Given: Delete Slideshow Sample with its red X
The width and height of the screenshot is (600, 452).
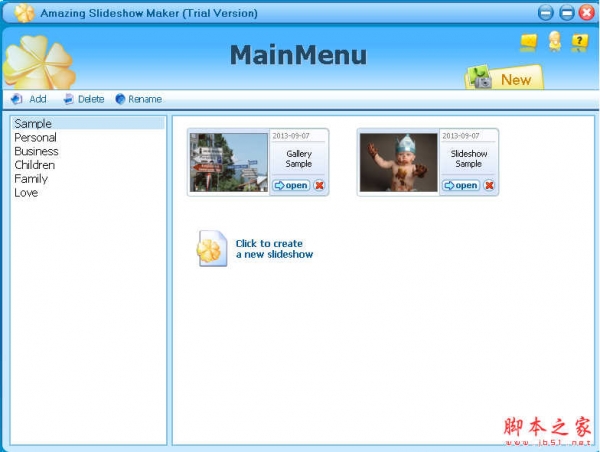Looking at the screenshot, I should coord(489,185).
